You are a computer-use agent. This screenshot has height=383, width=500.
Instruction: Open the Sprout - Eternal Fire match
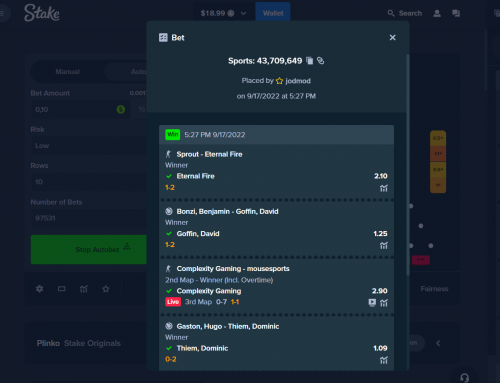click(209, 154)
